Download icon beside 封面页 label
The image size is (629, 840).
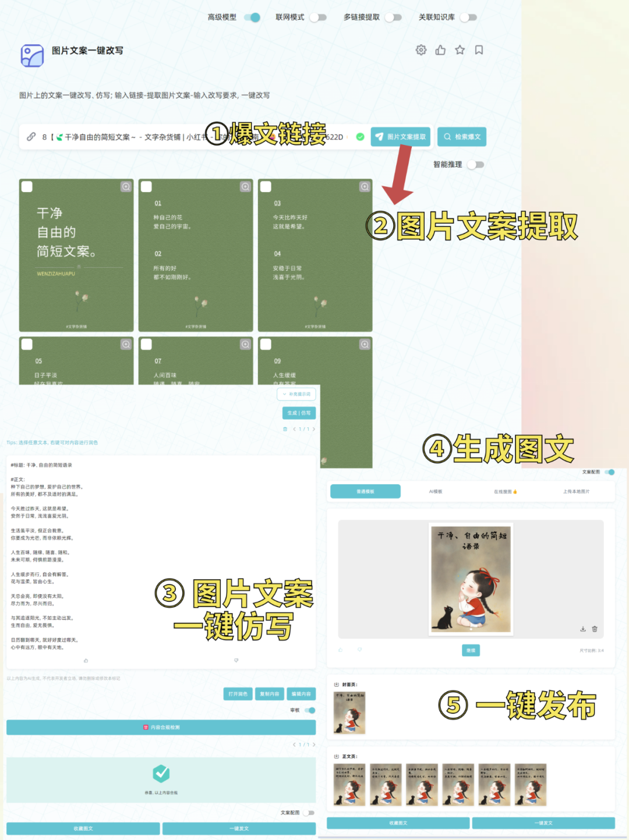[x=336, y=685]
